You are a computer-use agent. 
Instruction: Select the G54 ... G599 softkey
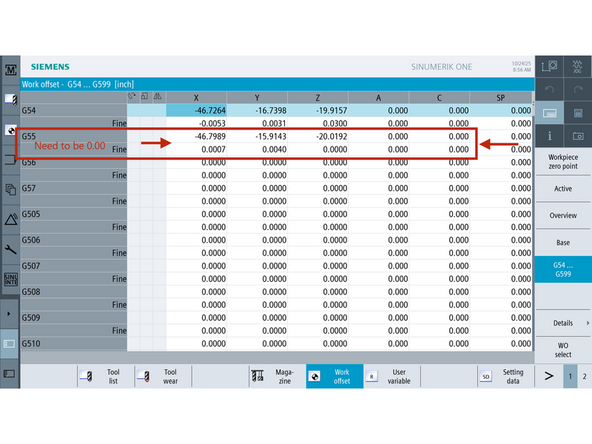coord(563,269)
